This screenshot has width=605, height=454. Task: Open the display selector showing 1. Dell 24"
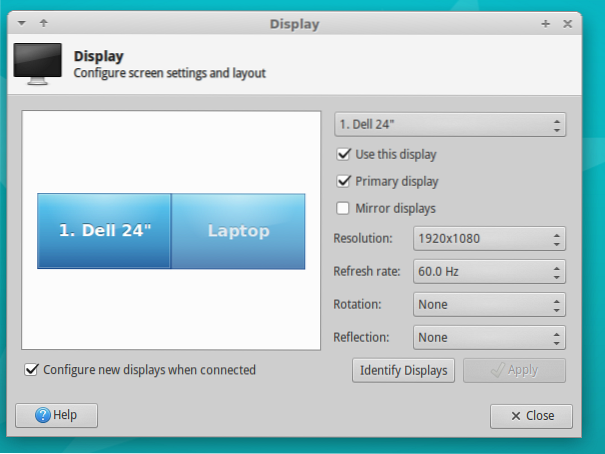coord(449,125)
